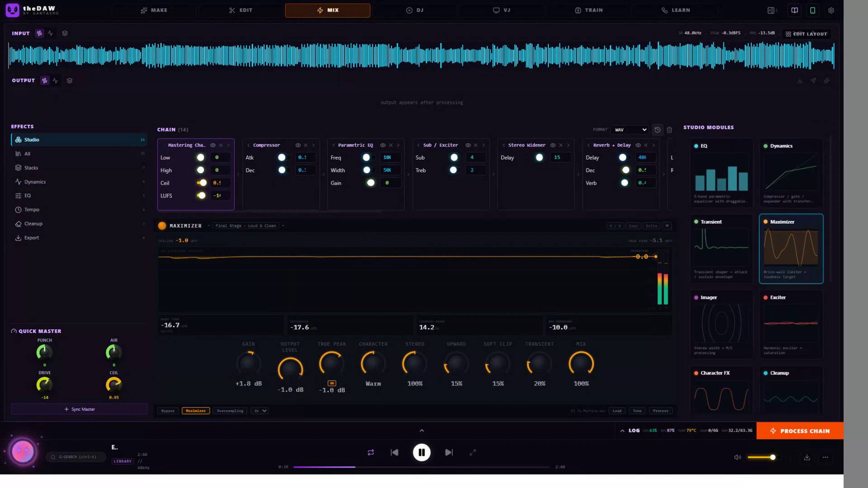Toggle the True Peak ON badge
Viewport: 868px width, 488px height.
[x=332, y=383]
